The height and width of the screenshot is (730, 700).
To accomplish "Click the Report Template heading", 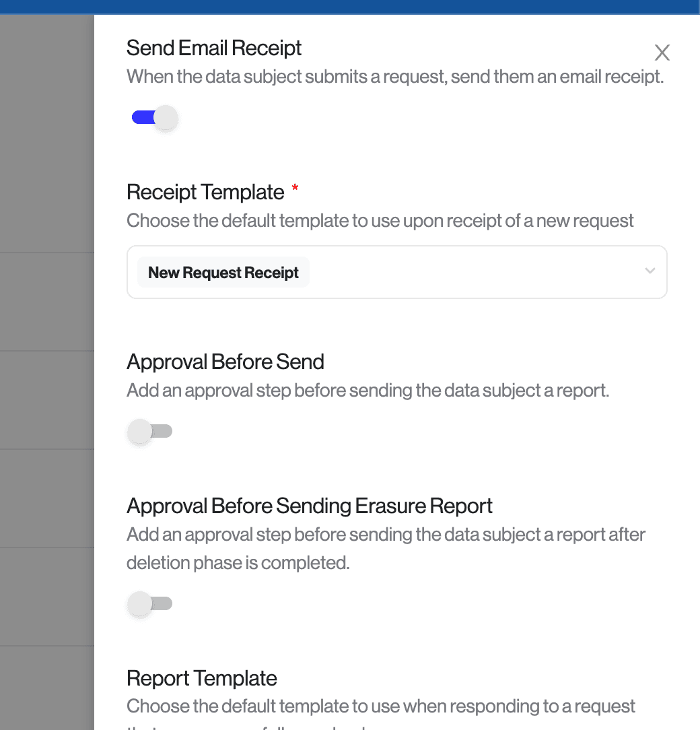I will (x=202, y=678).
